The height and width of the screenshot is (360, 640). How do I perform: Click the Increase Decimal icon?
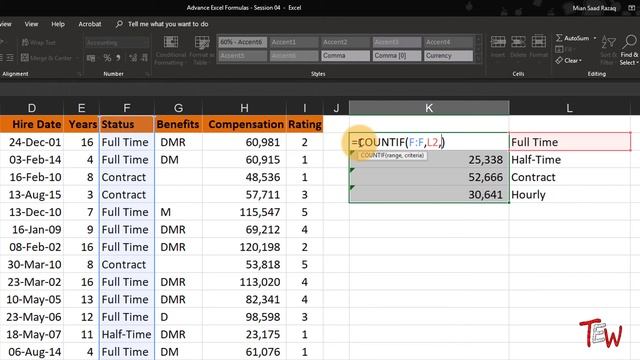[133, 58]
